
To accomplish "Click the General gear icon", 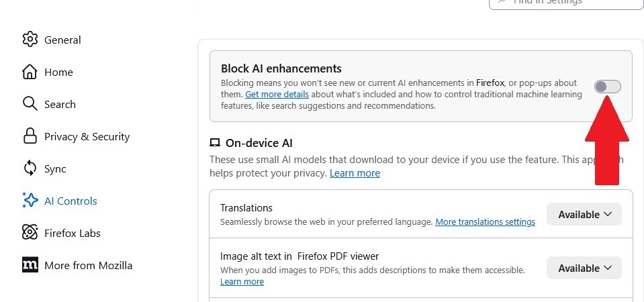I will point(30,40).
